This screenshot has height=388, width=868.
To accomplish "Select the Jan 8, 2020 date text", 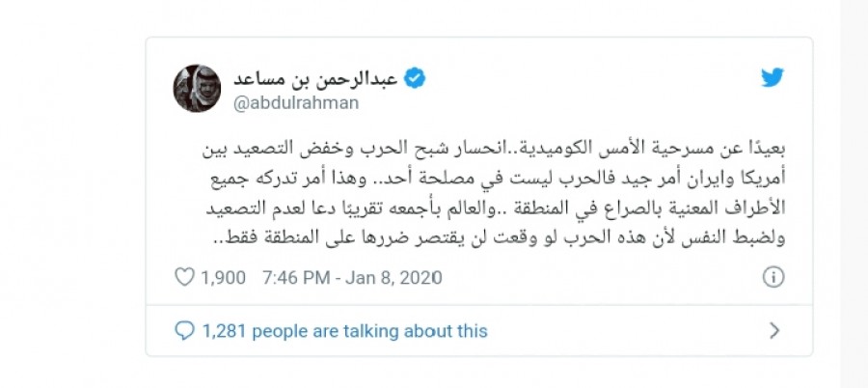I will tap(393, 277).
